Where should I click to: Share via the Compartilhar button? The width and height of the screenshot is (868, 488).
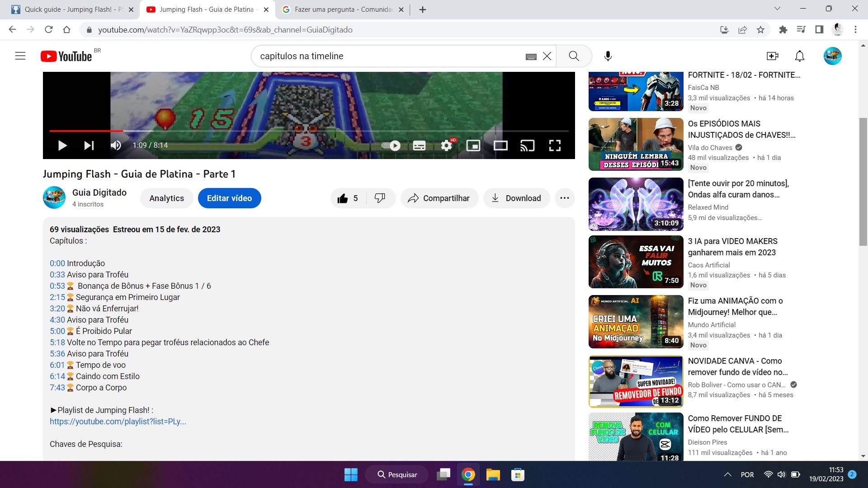[439, 198]
